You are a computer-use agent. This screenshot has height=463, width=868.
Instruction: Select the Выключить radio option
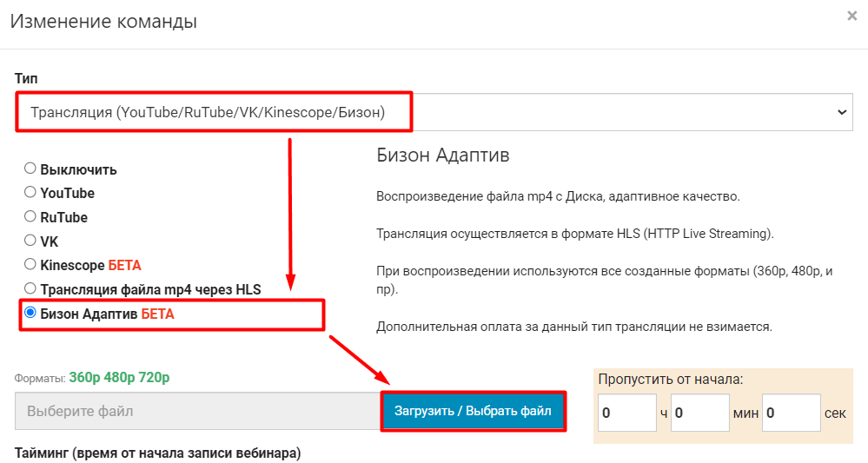click(x=30, y=169)
